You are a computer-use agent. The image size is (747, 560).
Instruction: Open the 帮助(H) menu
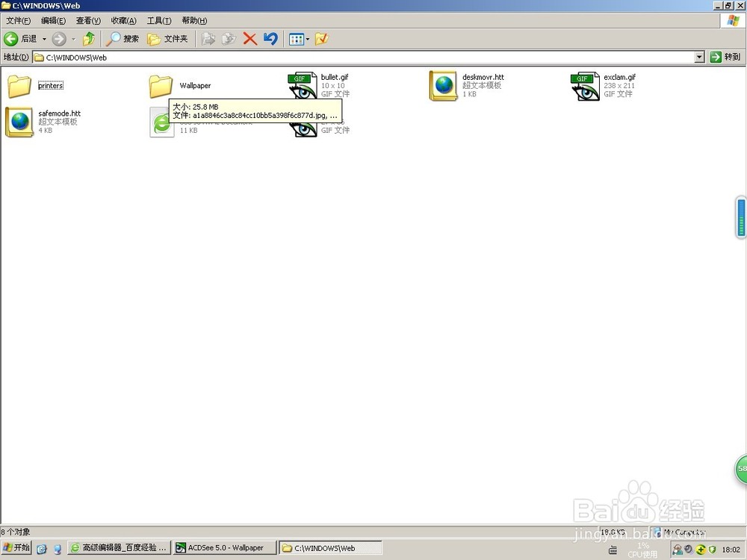(194, 20)
